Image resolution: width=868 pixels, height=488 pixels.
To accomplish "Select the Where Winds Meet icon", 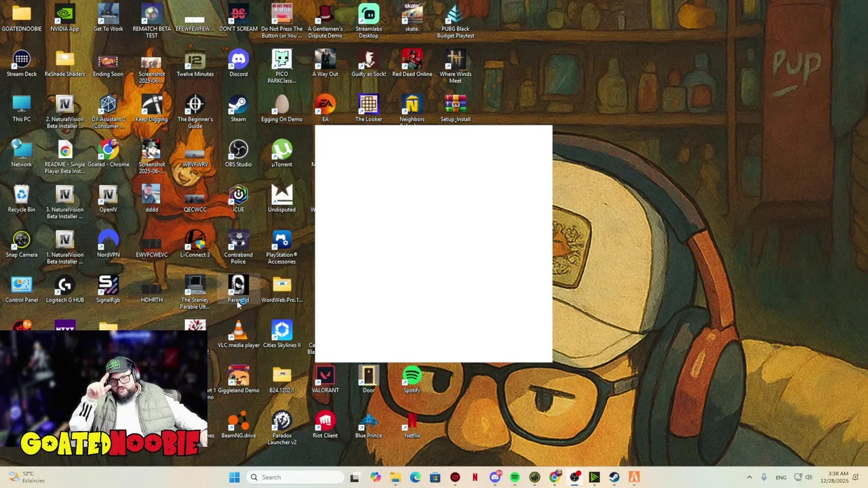I will [x=455, y=66].
